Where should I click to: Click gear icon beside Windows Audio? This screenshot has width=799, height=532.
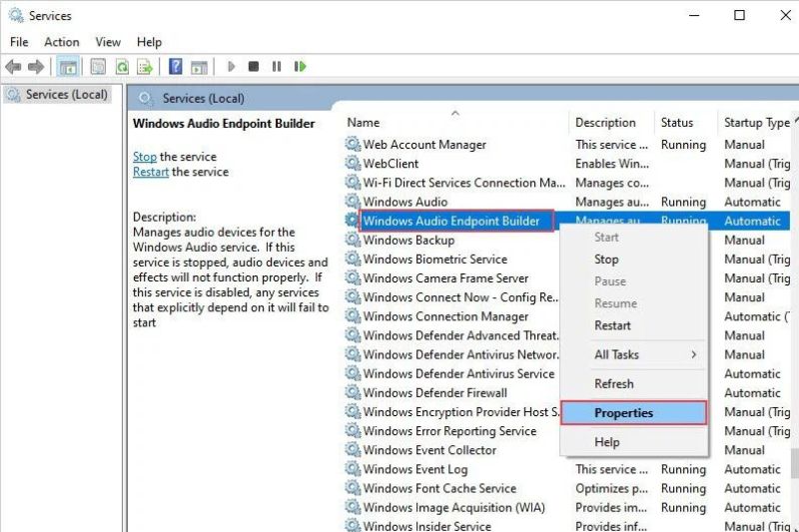pyautogui.click(x=353, y=201)
